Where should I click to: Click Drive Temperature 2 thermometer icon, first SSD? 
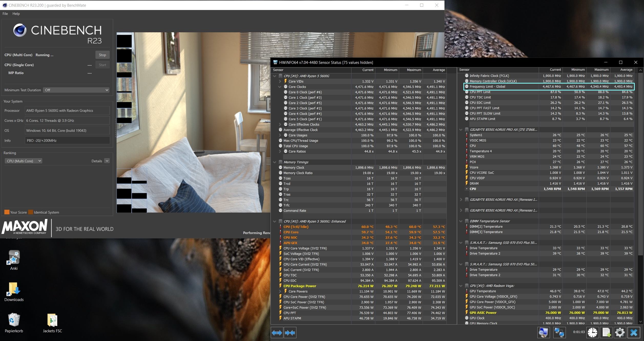tap(466, 253)
